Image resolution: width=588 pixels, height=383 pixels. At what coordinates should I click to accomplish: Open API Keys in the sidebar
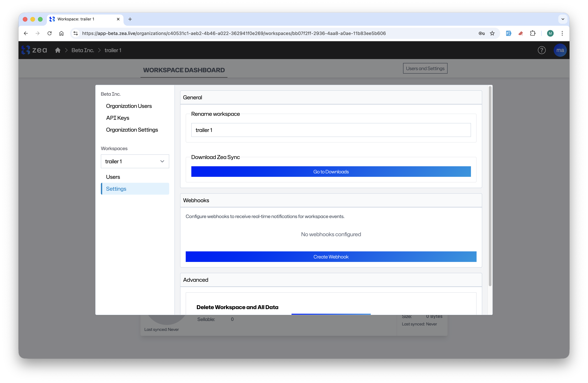pos(118,118)
